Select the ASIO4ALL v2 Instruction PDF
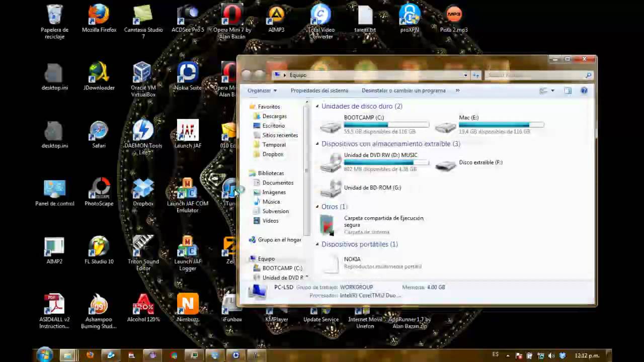This screenshot has height=362, width=644. [54, 311]
